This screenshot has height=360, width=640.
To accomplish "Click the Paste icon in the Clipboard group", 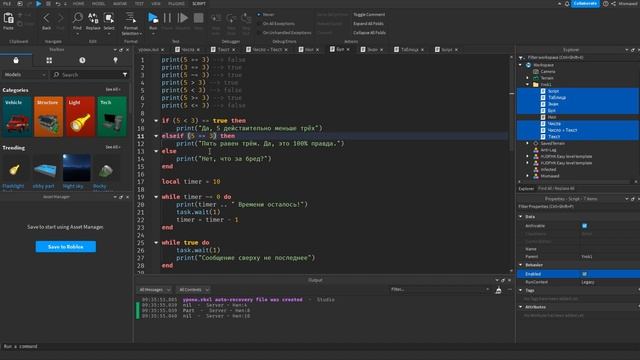I will [x=9, y=18].
